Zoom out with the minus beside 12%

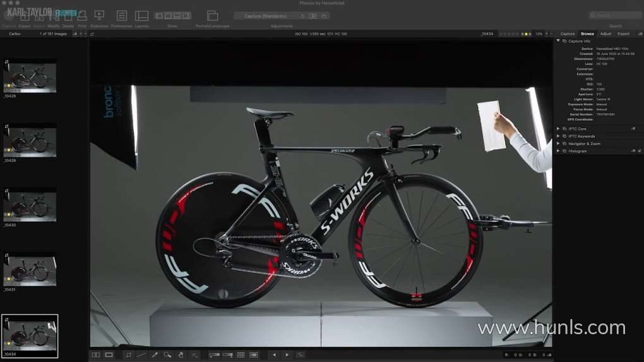tap(551, 34)
